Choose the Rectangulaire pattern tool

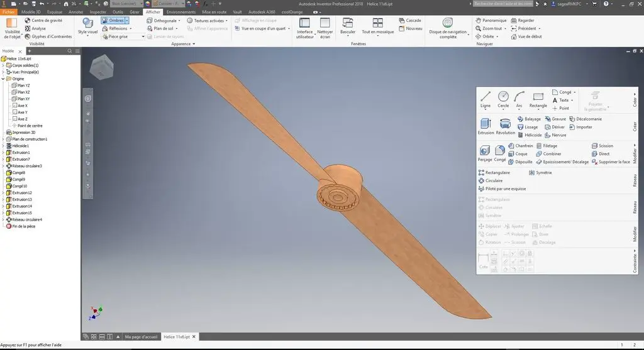pyautogui.click(x=494, y=173)
